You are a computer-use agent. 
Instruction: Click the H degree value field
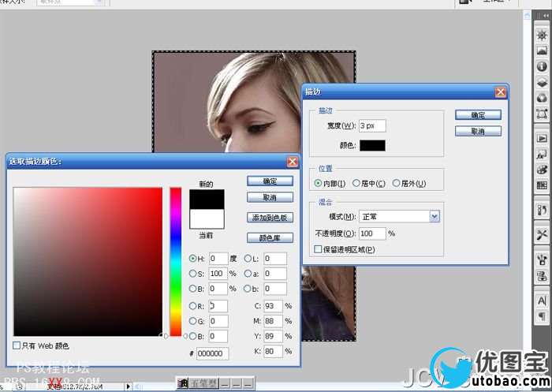(x=218, y=259)
